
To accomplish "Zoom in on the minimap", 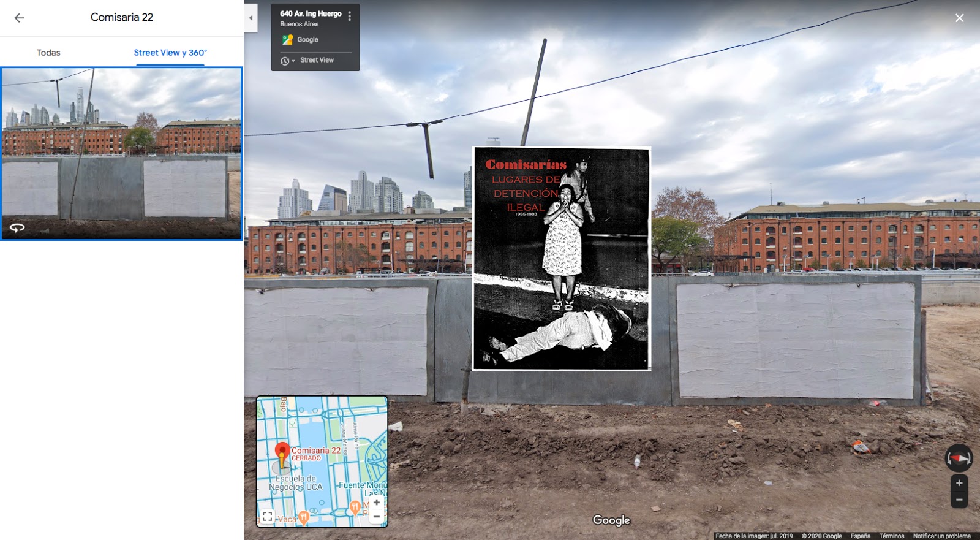I will pyautogui.click(x=377, y=502).
